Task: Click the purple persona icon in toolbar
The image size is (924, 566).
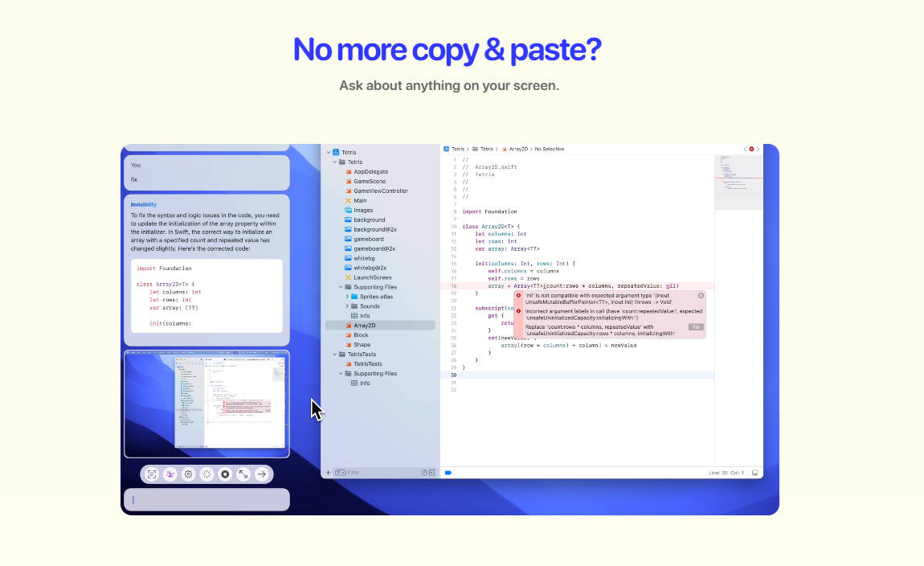Action: tap(170, 474)
